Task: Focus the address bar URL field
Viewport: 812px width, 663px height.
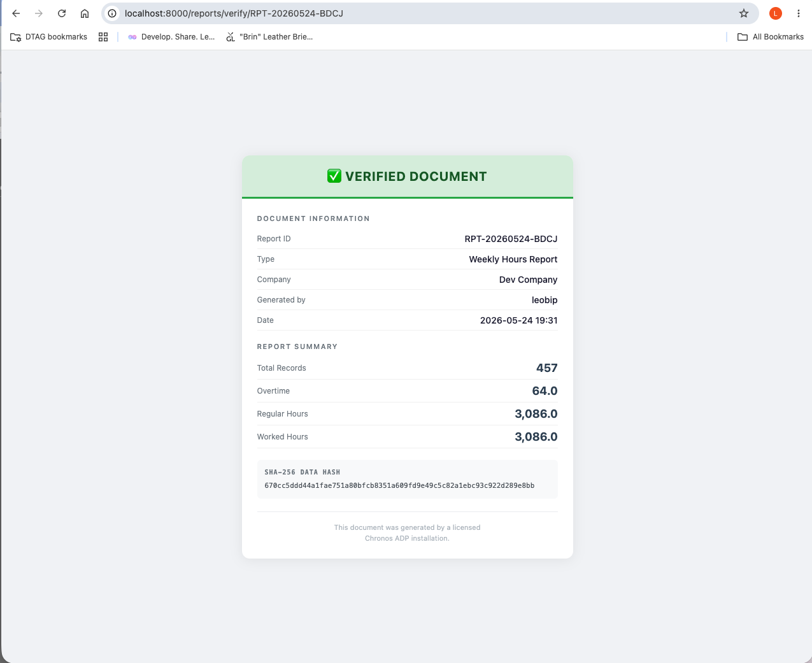Action: (x=420, y=13)
